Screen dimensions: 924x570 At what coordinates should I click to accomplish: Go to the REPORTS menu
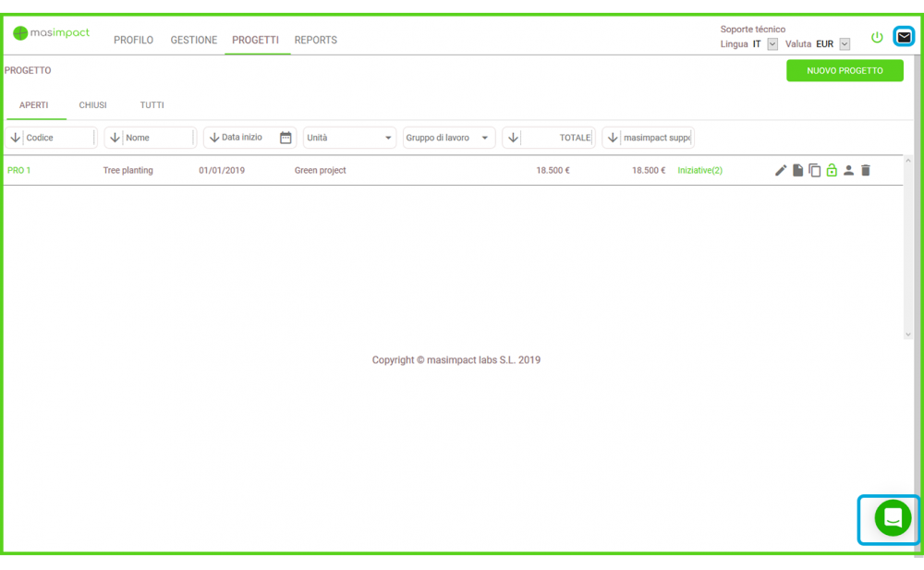[315, 40]
